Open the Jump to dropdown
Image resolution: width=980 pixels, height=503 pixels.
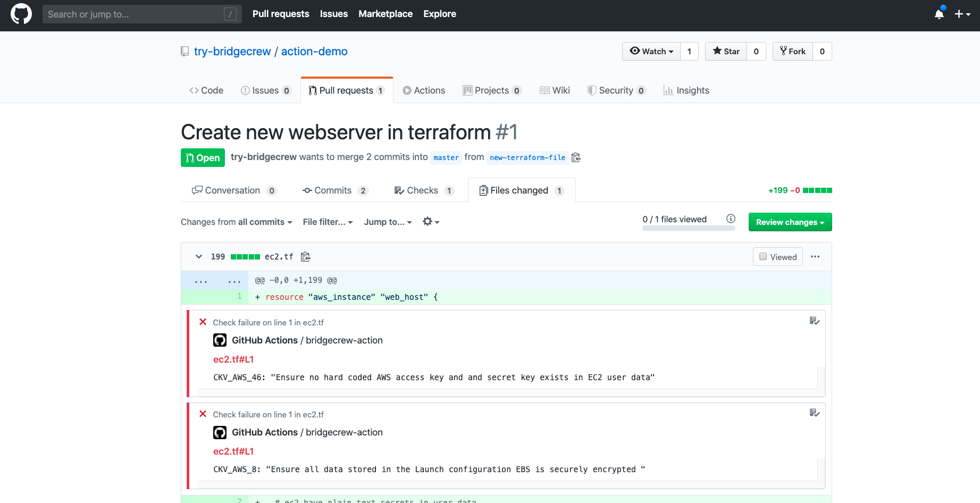tap(388, 222)
